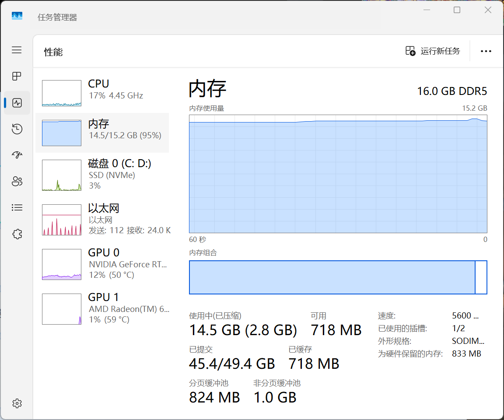504x420 pixels.
Task: Click the 性能 page heading
Action: 53,52
